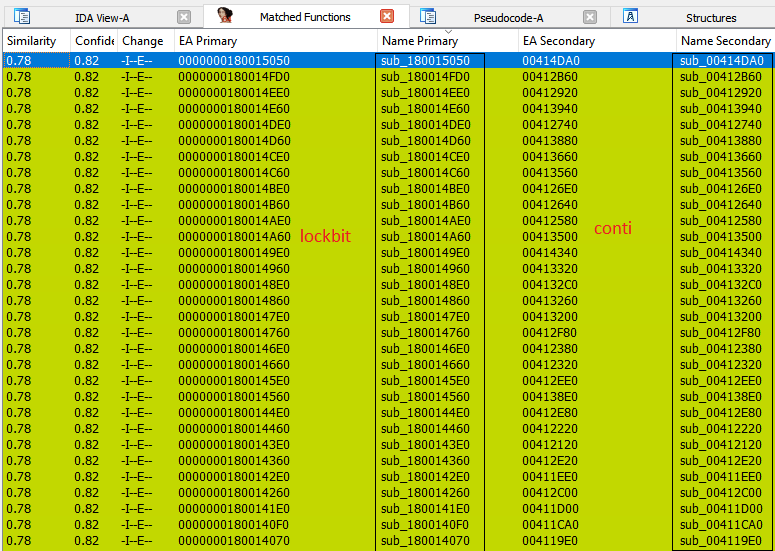Click the Pseudocode-A tab icon
The height and width of the screenshot is (551, 775).
click(428, 16)
